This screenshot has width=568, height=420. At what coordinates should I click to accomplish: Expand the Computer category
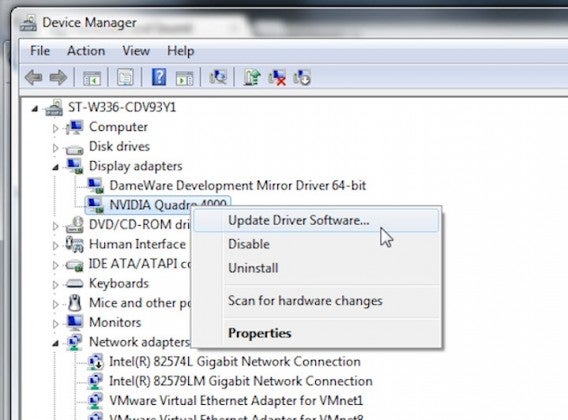(x=55, y=128)
